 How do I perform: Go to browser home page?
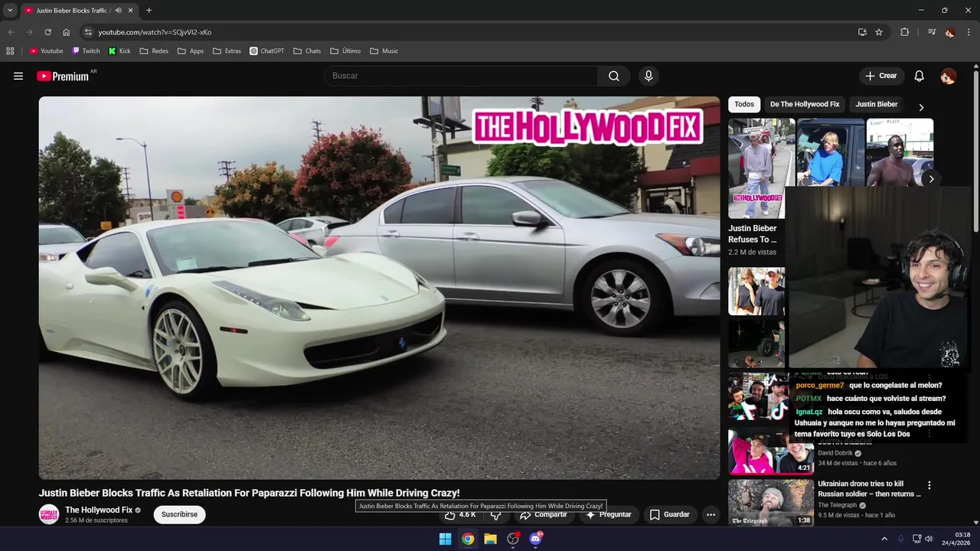66,32
